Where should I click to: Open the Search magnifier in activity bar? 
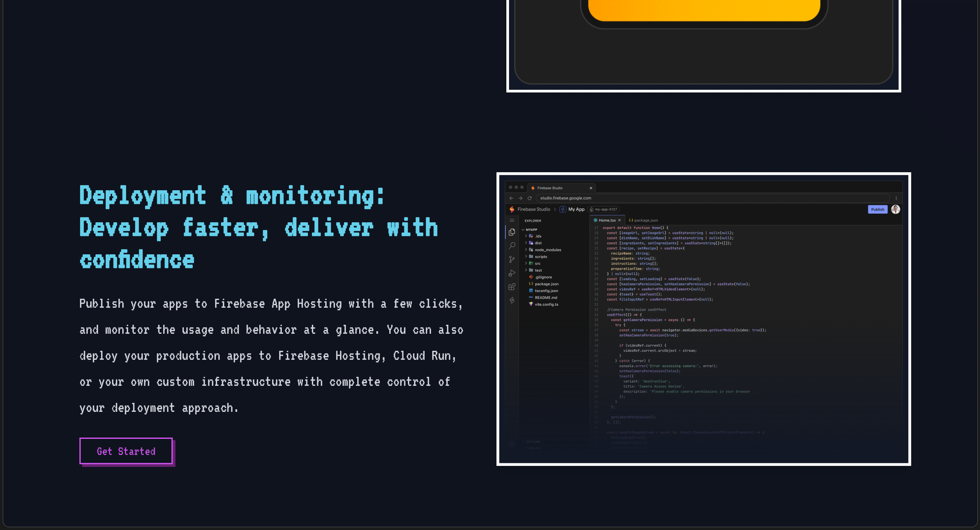pyautogui.click(x=512, y=246)
